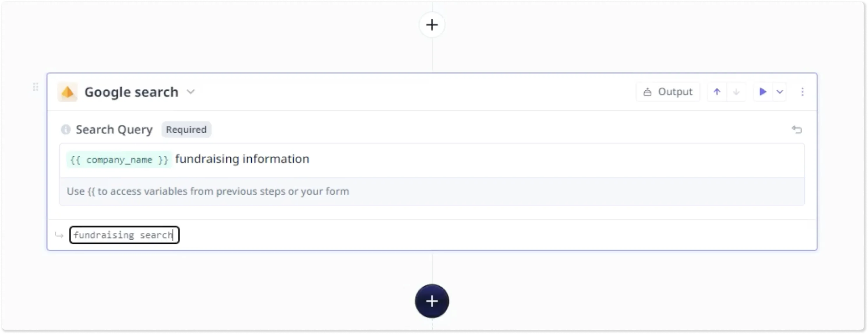Click the Search Query label
Viewport: 868px width, 334px height.
click(x=114, y=130)
